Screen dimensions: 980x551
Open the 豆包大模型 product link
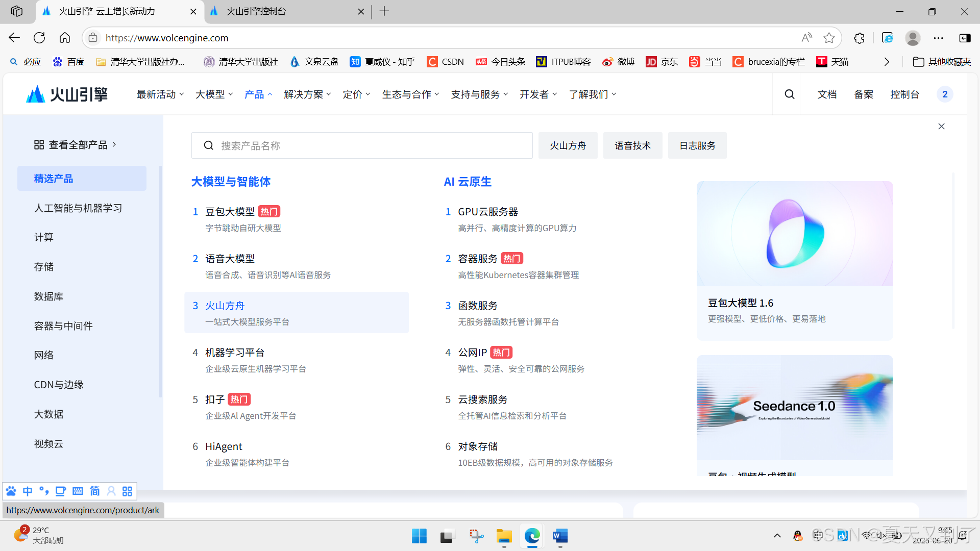tap(230, 212)
